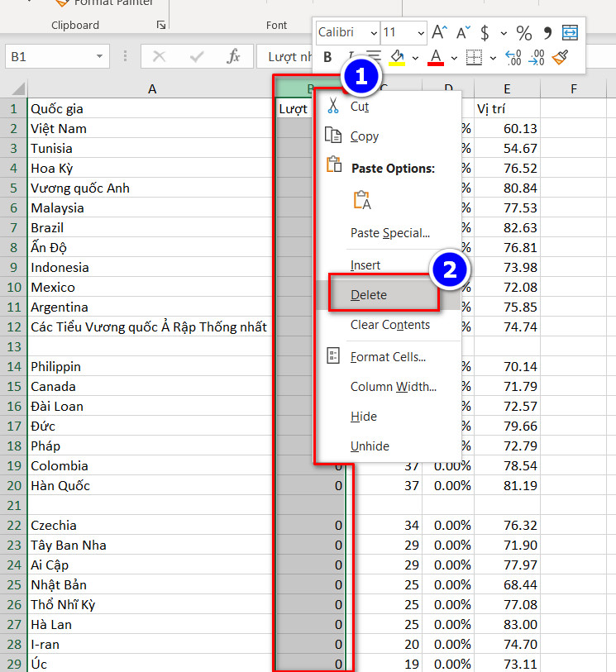Click the Format Painter brush in mini toolbar

(560, 57)
